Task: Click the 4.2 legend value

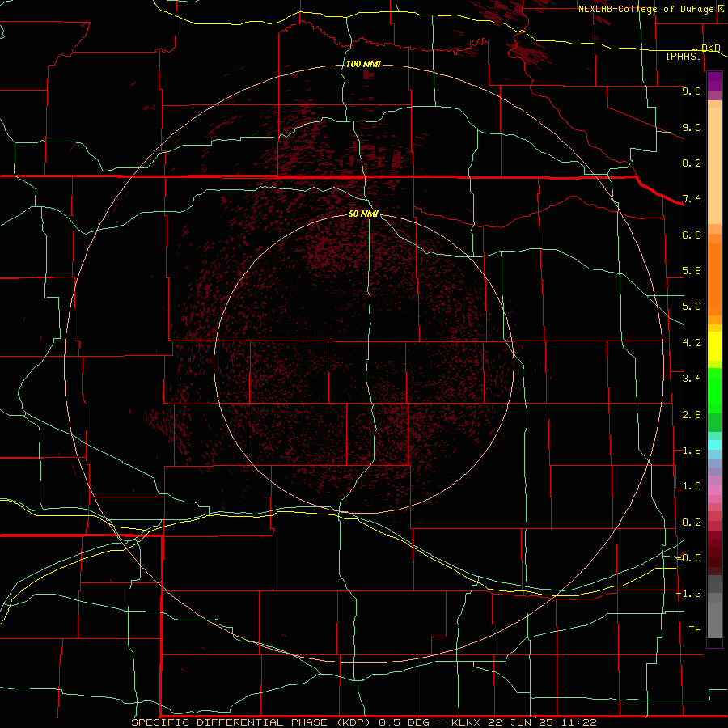Action: (692, 343)
